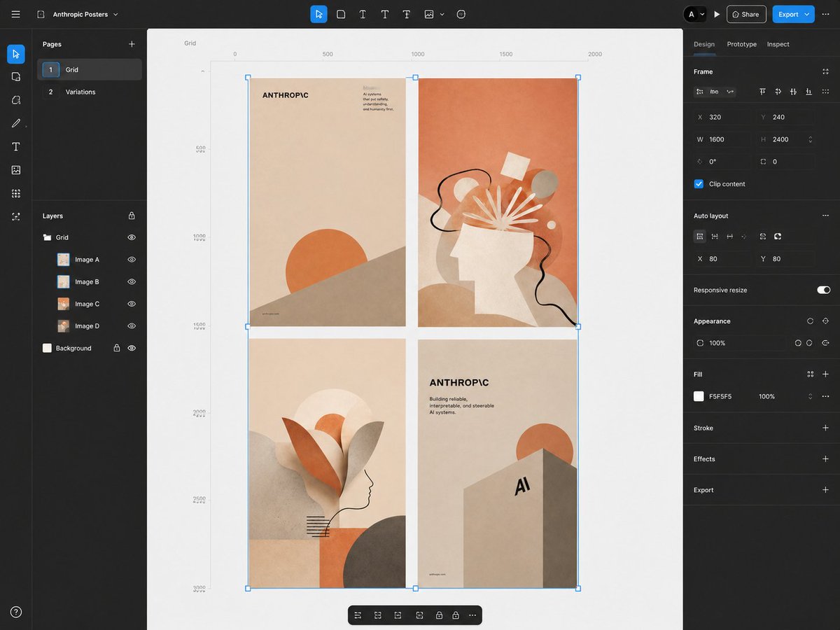
Task: Click the align bottom icon in Frame panel
Action: point(808,92)
